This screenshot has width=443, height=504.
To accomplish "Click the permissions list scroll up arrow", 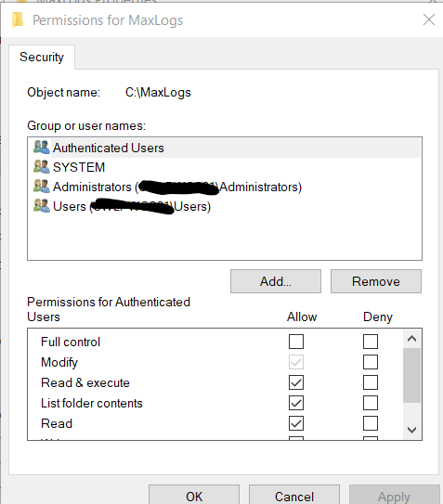I will [411, 339].
